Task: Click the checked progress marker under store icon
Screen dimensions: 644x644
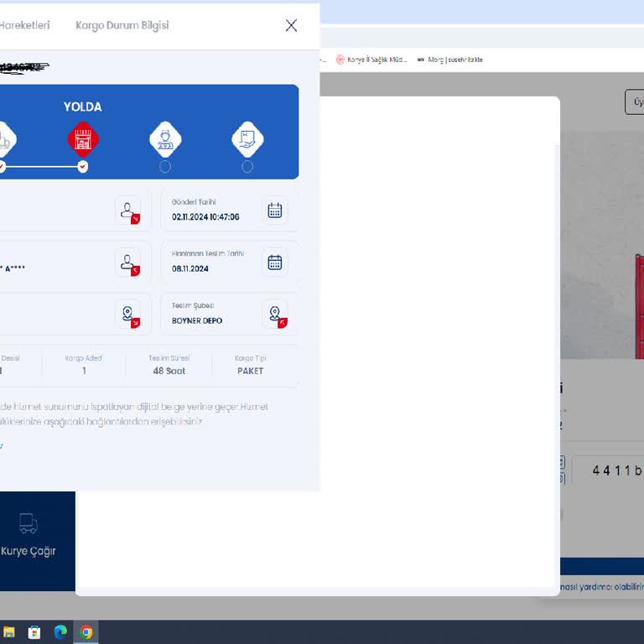Action: [x=82, y=167]
